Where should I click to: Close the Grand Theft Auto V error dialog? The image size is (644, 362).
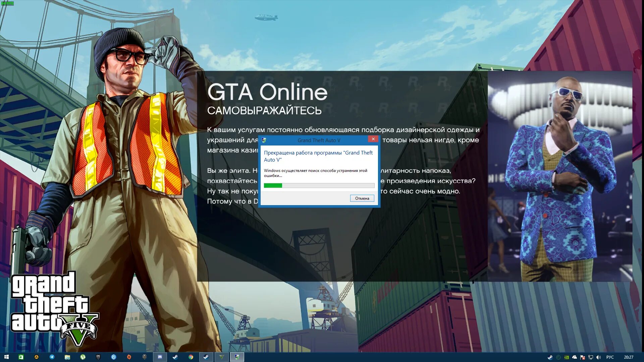(x=373, y=139)
